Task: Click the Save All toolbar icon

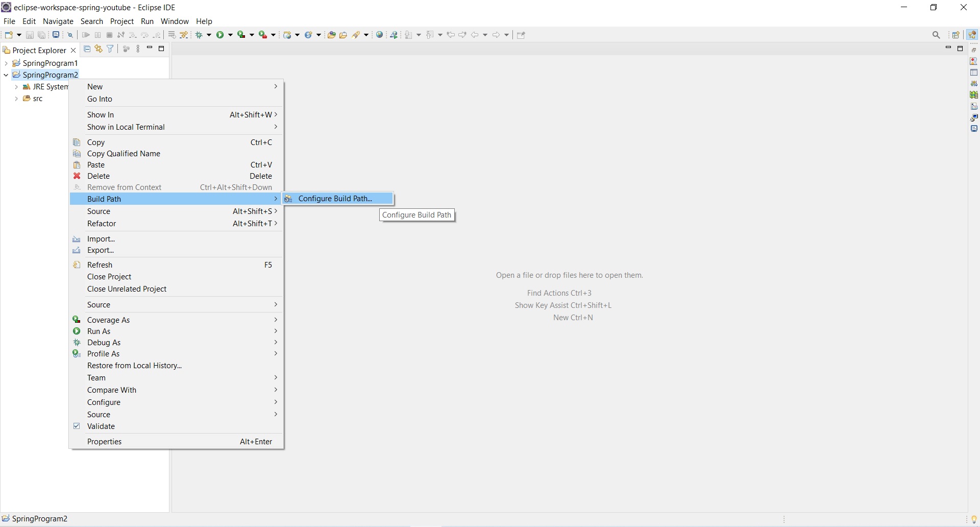Action: 42,35
